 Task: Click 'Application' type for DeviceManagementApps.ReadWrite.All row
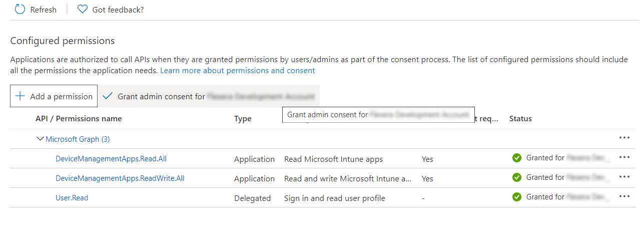(254, 179)
